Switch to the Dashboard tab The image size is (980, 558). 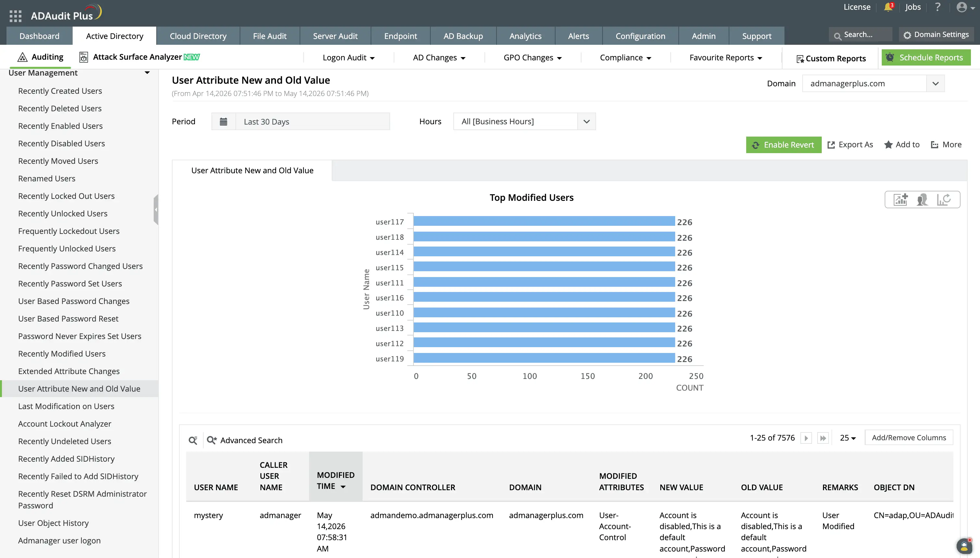coord(40,36)
